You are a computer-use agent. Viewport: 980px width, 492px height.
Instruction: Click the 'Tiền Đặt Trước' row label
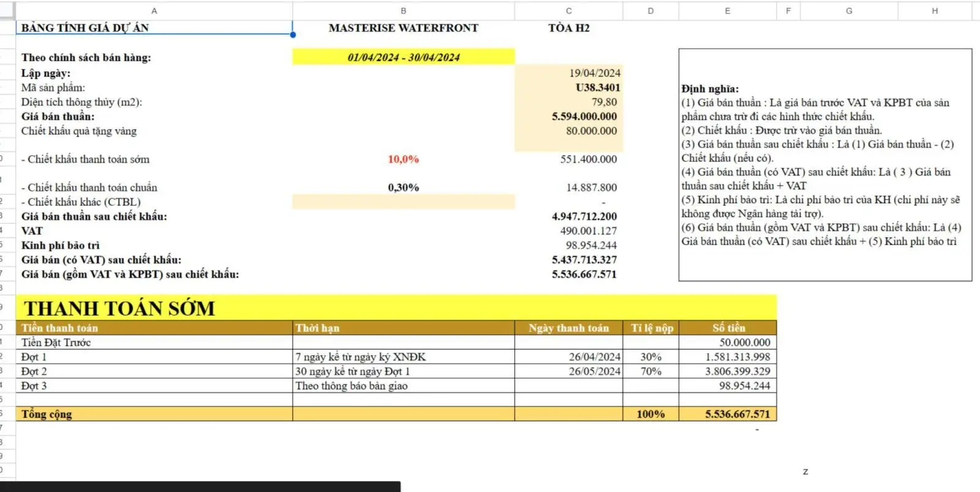pyautogui.click(x=56, y=343)
